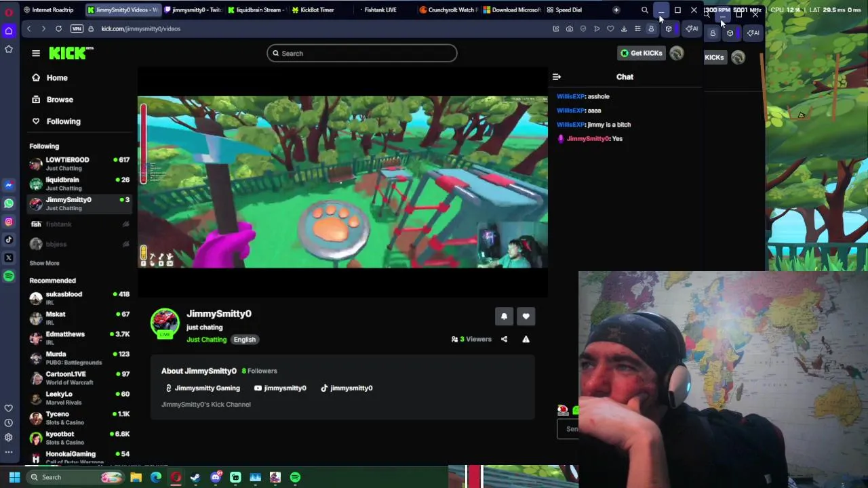Open sukasblood recommended channel

click(x=79, y=298)
